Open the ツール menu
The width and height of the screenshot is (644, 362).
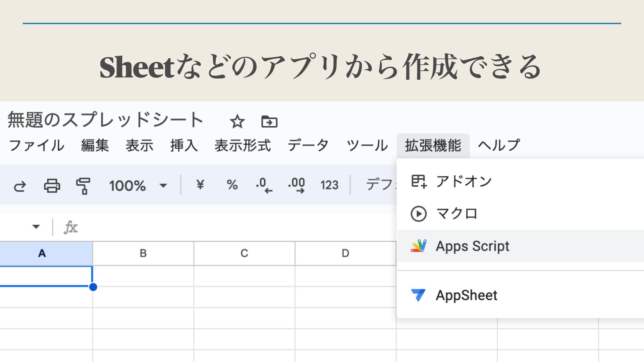coord(367,145)
